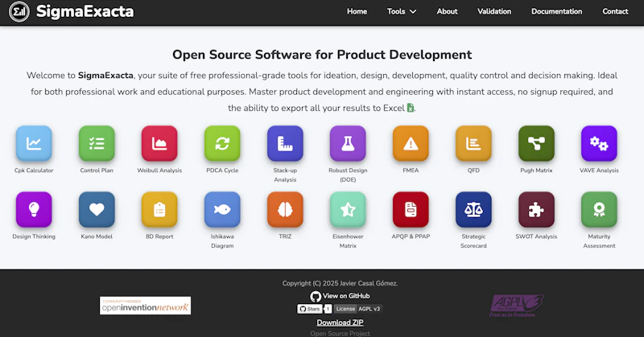This screenshot has width=644, height=337.
Task: Click the green Excel file icon
Action: 411,108
